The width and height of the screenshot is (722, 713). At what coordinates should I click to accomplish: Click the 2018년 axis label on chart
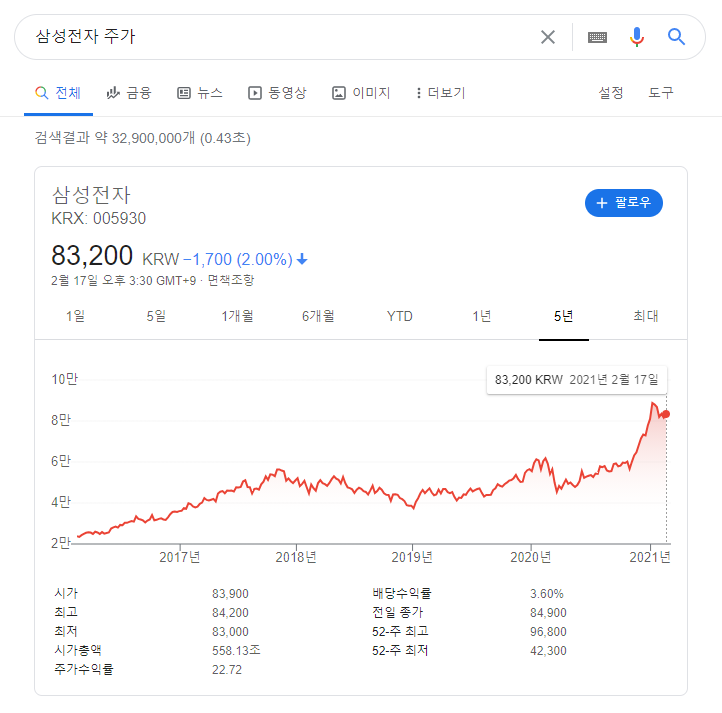296,557
